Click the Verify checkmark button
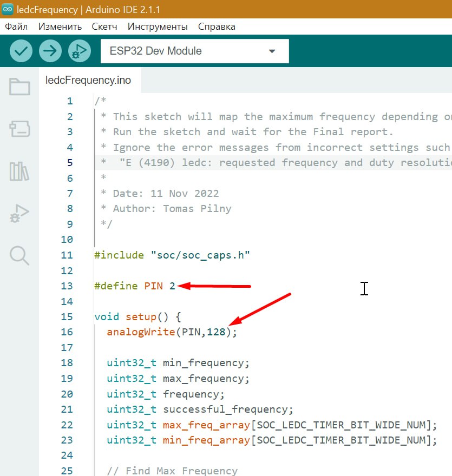The height and width of the screenshot is (476, 452). pyautogui.click(x=21, y=51)
